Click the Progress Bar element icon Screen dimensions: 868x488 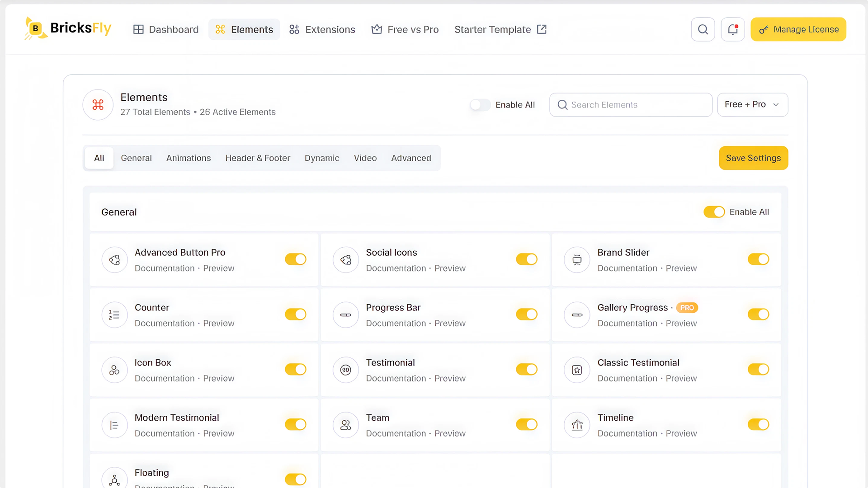pos(346,315)
